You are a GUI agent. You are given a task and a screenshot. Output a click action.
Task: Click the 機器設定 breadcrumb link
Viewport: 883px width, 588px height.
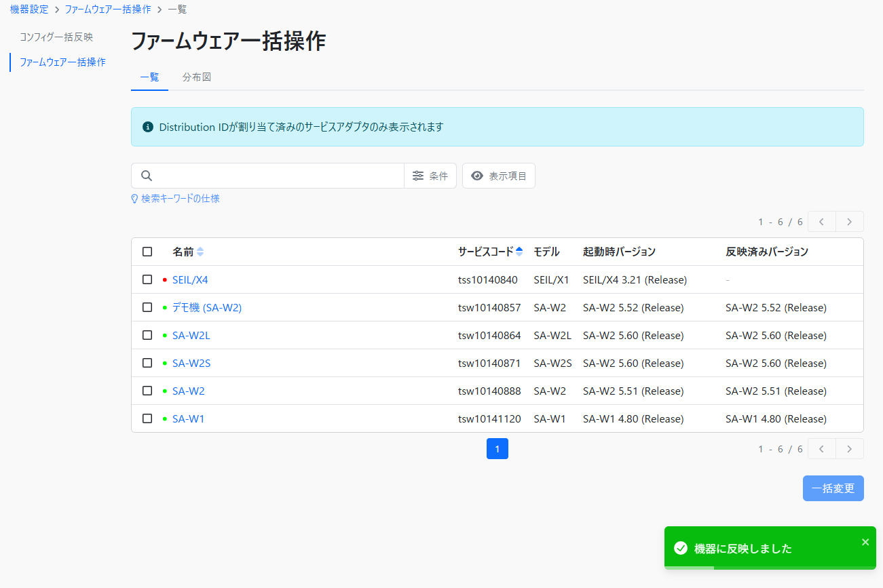(29, 9)
